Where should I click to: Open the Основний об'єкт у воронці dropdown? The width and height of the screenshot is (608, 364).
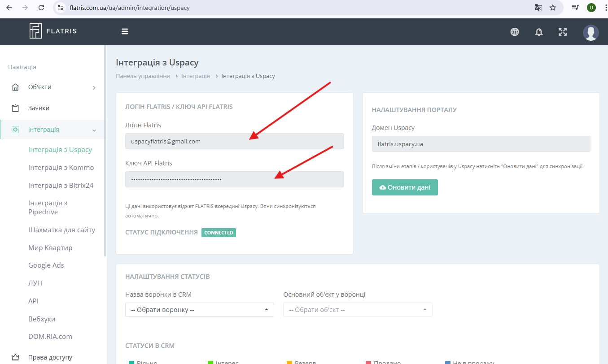tap(358, 310)
